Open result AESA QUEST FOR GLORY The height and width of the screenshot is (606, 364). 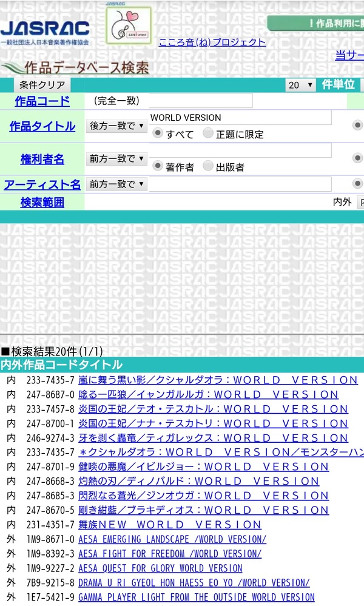click(x=160, y=568)
